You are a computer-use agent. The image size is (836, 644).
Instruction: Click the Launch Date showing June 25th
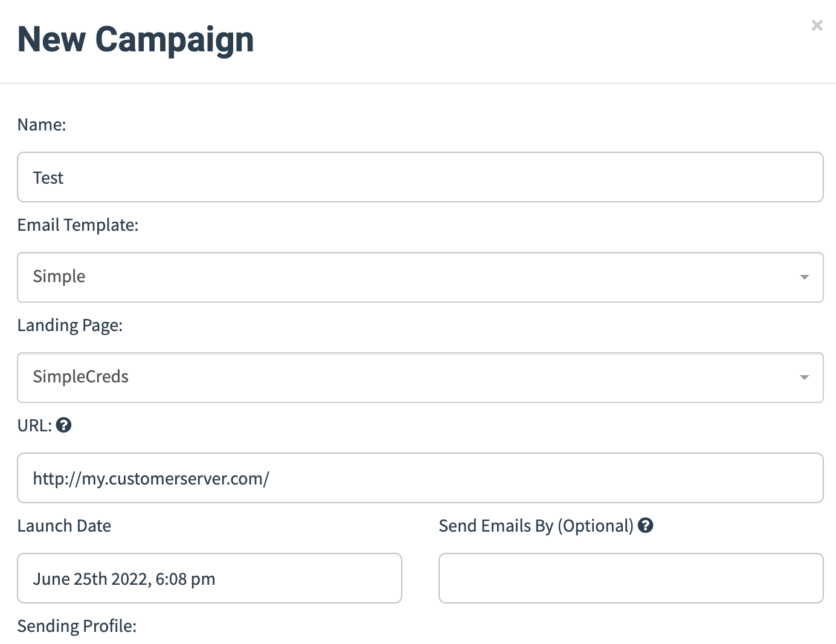(x=209, y=578)
